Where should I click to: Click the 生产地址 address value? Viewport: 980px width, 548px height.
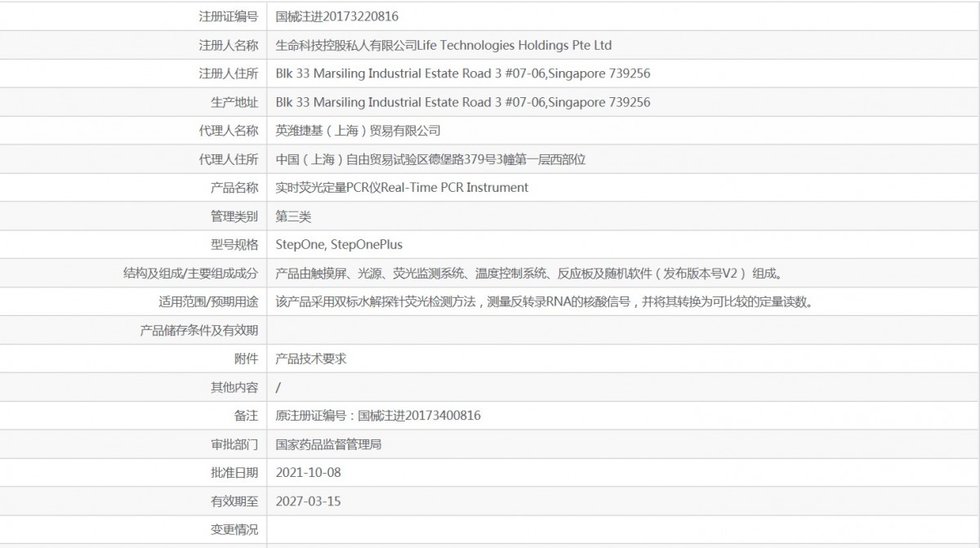pyautogui.click(x=463, y=102)
